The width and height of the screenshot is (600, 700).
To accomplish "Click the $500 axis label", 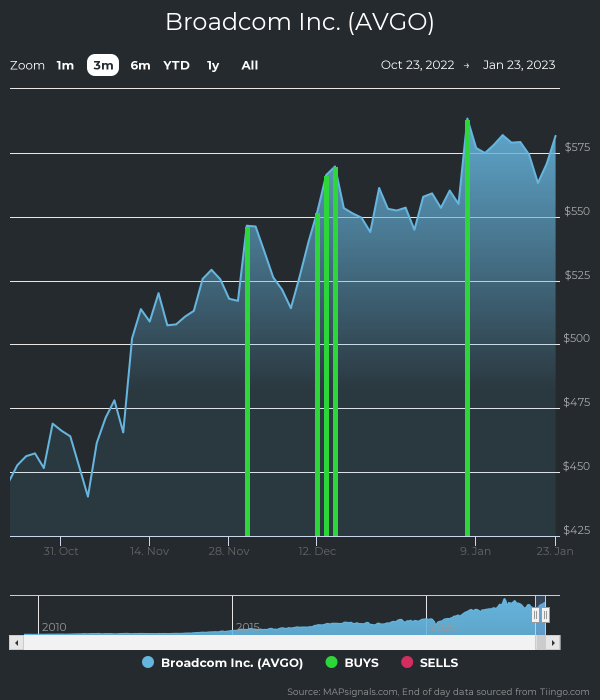I will [x=577, y=338].
